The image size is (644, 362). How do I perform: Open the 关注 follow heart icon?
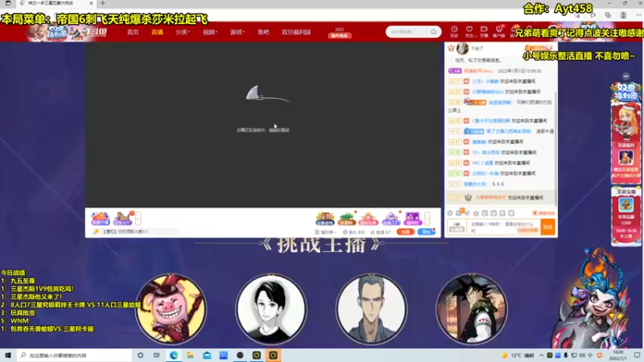469,31
